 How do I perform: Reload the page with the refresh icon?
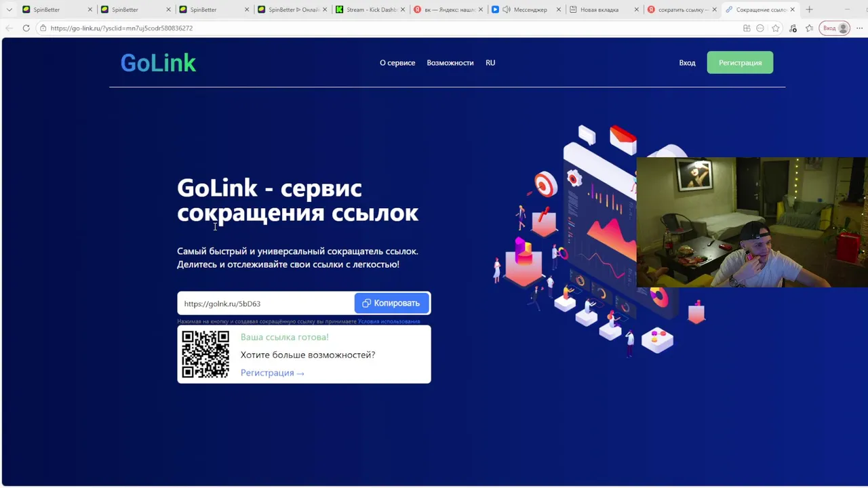[26, 28]
